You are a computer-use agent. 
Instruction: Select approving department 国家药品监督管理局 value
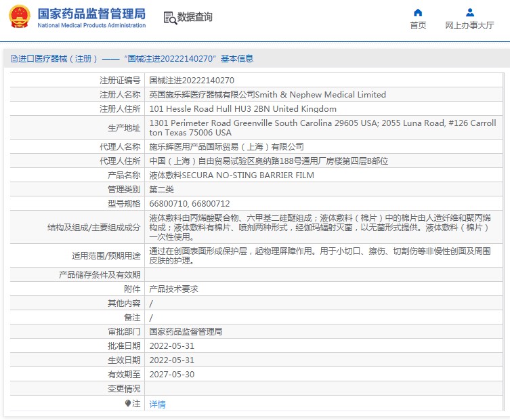tap(186, 331)
